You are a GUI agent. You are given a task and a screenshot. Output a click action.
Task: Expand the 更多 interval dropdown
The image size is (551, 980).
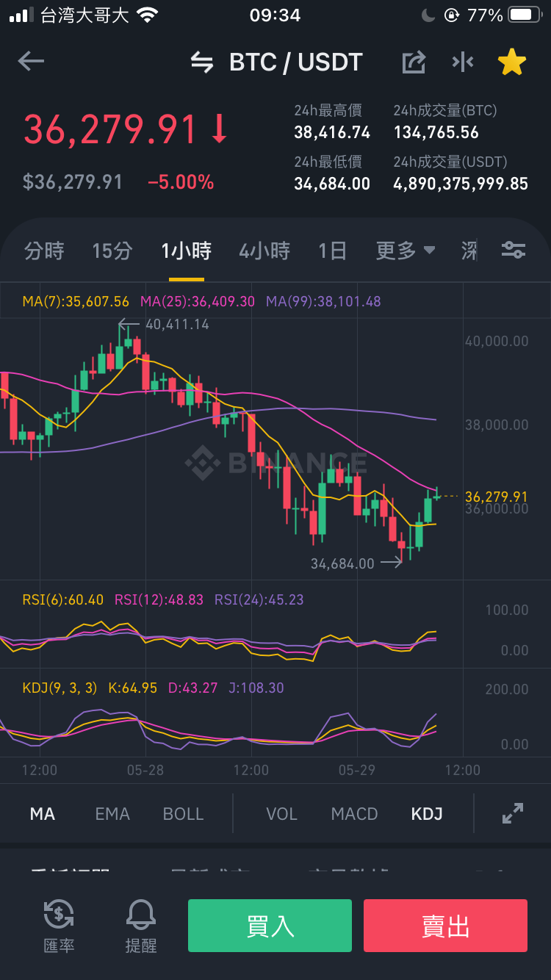[x=406, y=251]
